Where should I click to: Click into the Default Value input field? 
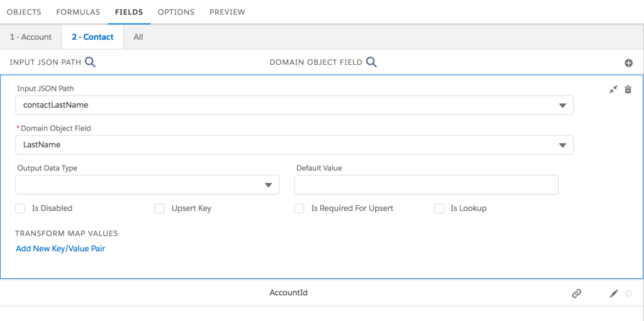coord(426,185)
